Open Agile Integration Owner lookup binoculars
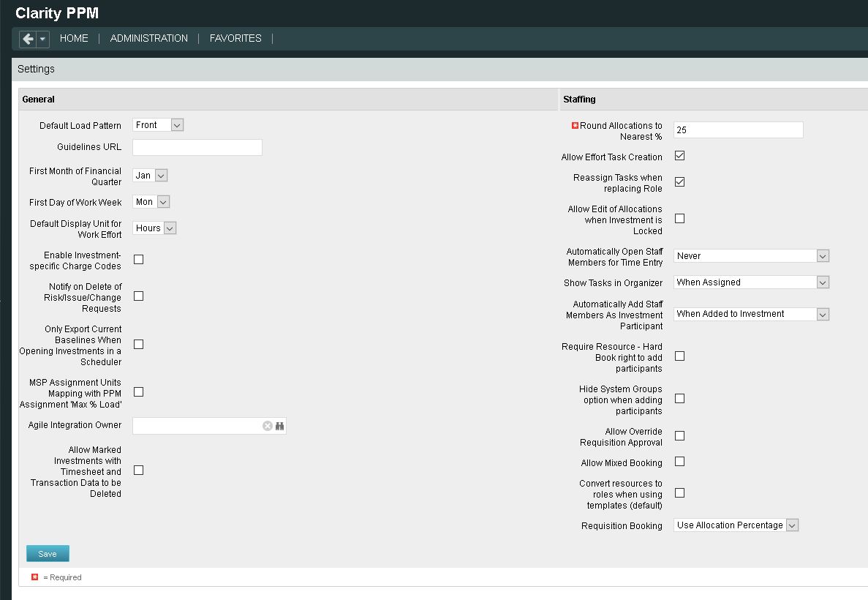The image size is (868, 600). pyautogui.click(x=279, y=425)
